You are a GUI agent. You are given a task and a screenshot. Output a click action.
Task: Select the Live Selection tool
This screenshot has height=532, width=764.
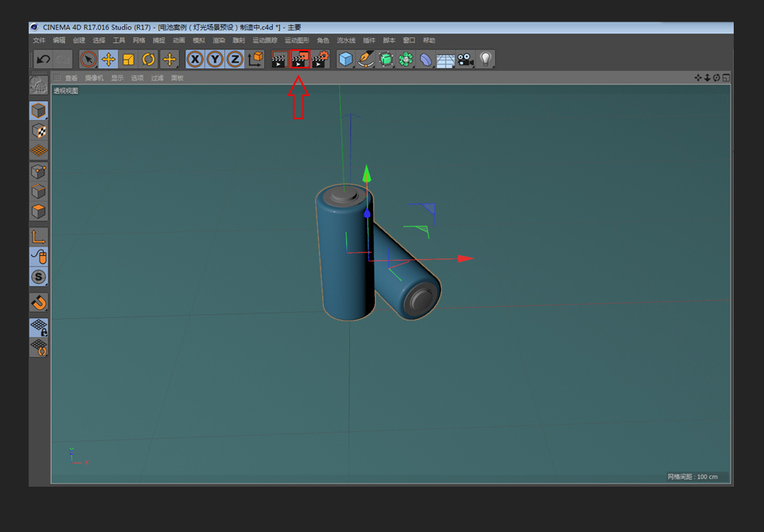(88, 59)
